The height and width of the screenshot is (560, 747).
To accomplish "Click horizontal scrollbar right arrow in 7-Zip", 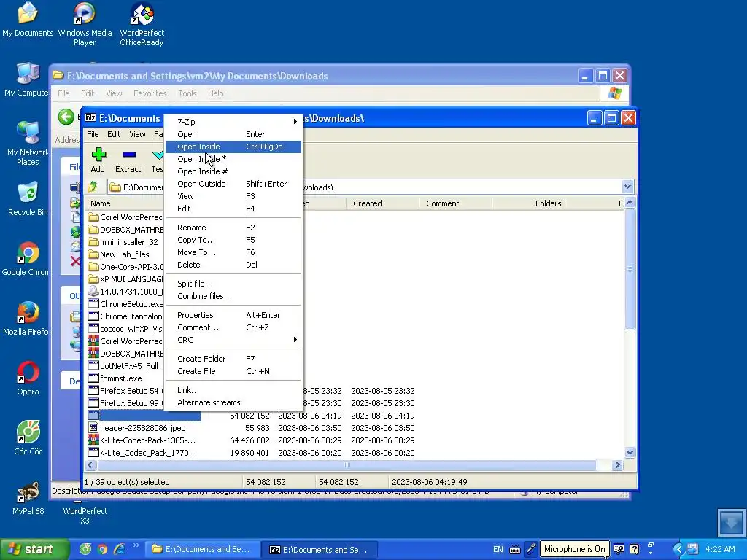I will (x=618, y=464).
